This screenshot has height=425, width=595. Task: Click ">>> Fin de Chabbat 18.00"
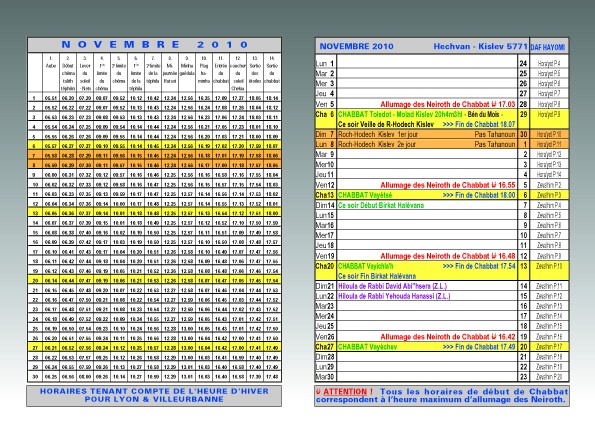479,195
